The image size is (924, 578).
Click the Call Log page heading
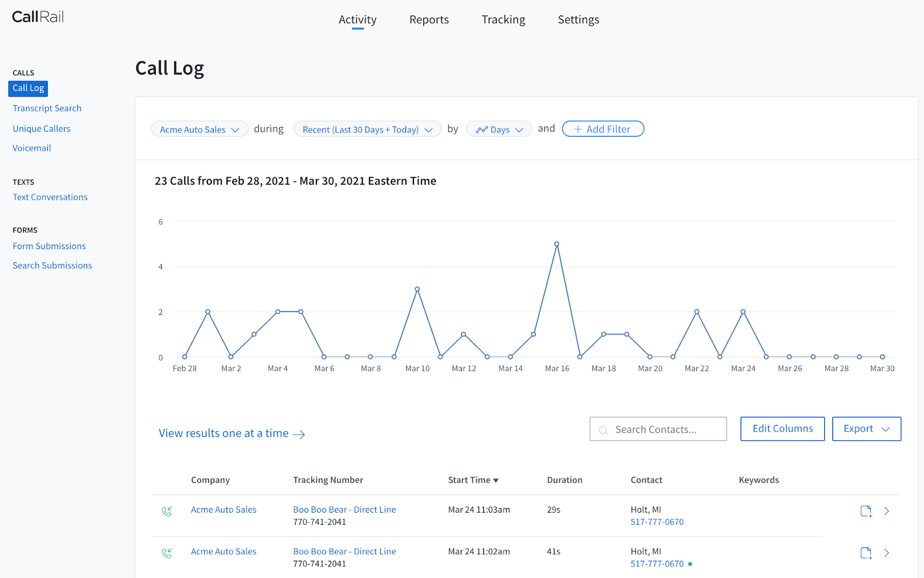click(170, 68)
